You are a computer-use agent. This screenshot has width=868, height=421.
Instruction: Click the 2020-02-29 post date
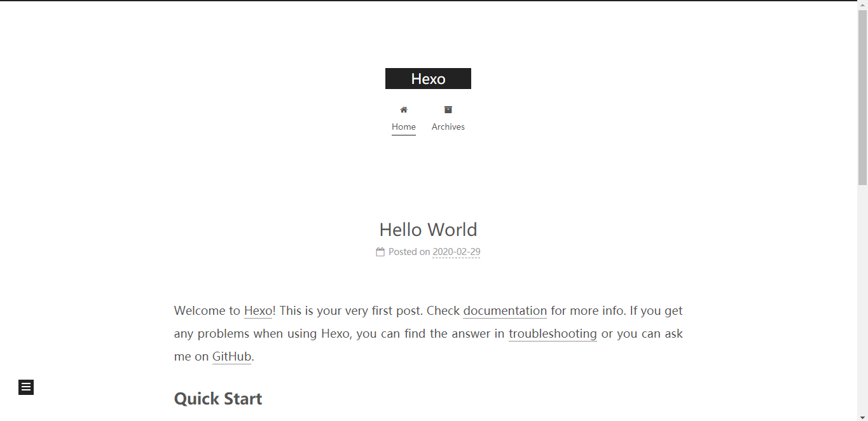457,252
